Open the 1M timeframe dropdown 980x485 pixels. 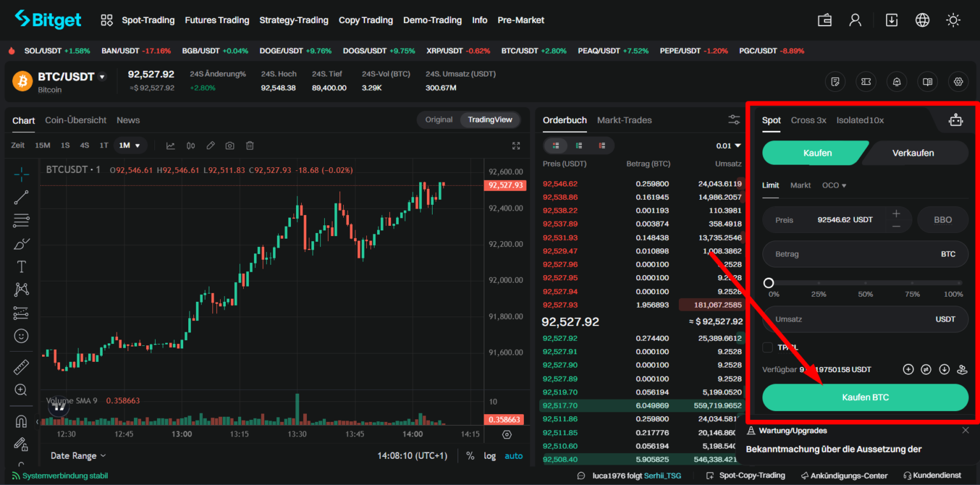tap(130, 145)
